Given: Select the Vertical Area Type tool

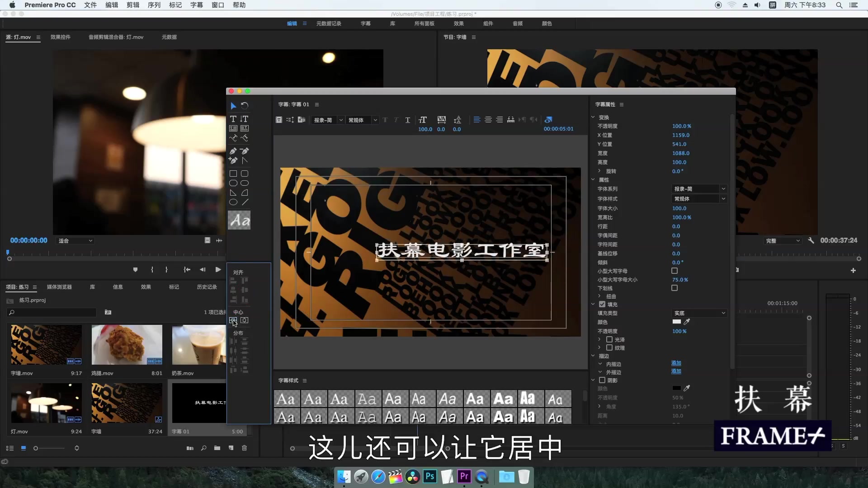Looking at the screenshot, I should (245, 128).
